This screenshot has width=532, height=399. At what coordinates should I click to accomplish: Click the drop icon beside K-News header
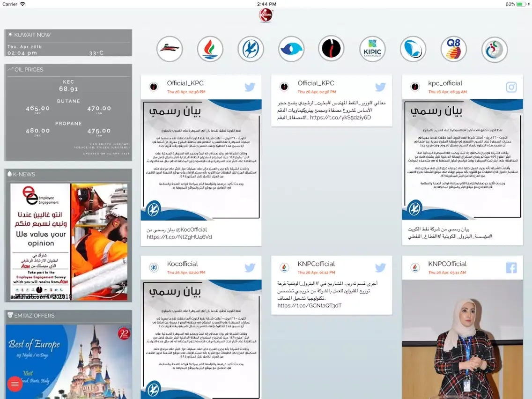pyautogui.click(x=9, y=174)
